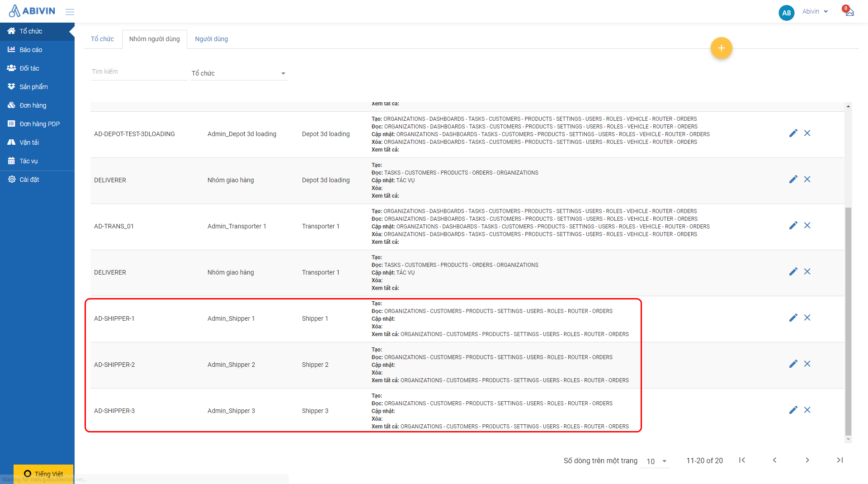Viewport: 868px width, 484px height.
Task: Open Cài đặt in the sidebar
Action: 37,180
